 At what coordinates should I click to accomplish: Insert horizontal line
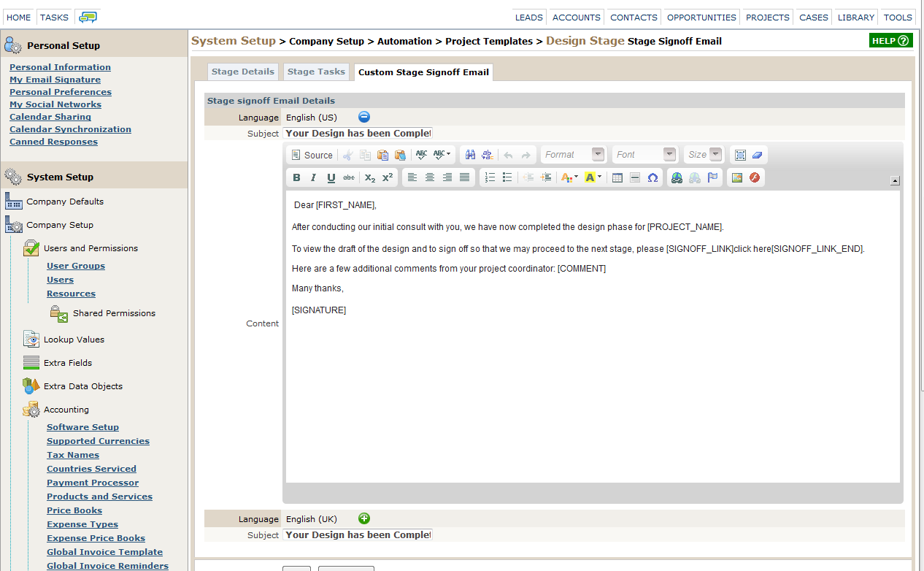point(635,177)
